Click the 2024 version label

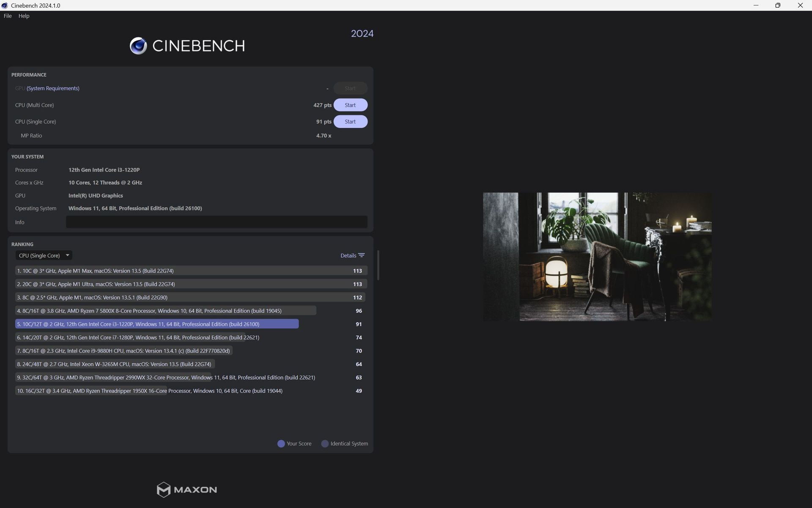pos(362,33)
